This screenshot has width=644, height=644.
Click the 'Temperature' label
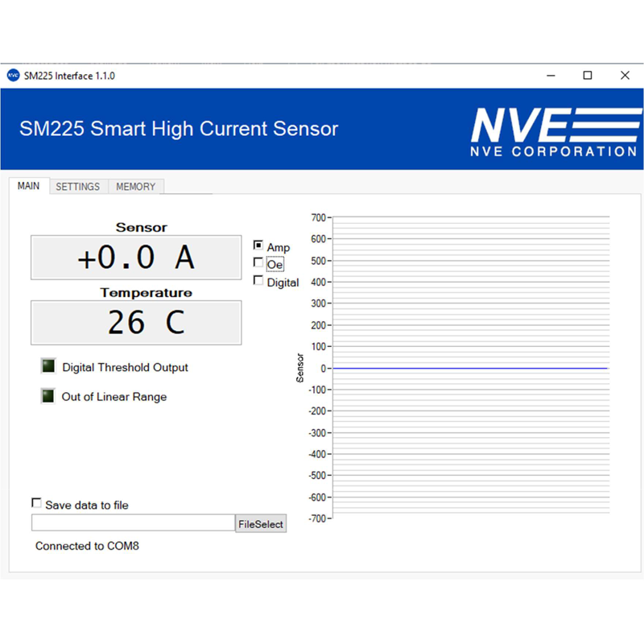(x=147, y=292)
